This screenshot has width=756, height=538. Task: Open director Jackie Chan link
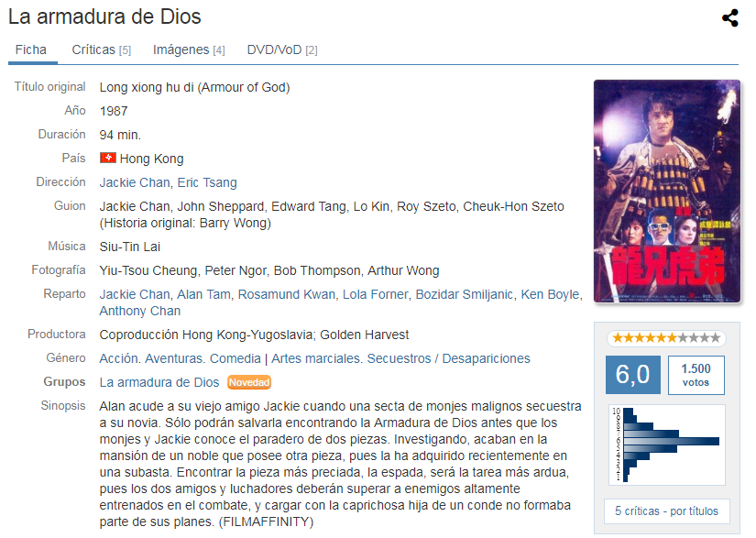135,182
